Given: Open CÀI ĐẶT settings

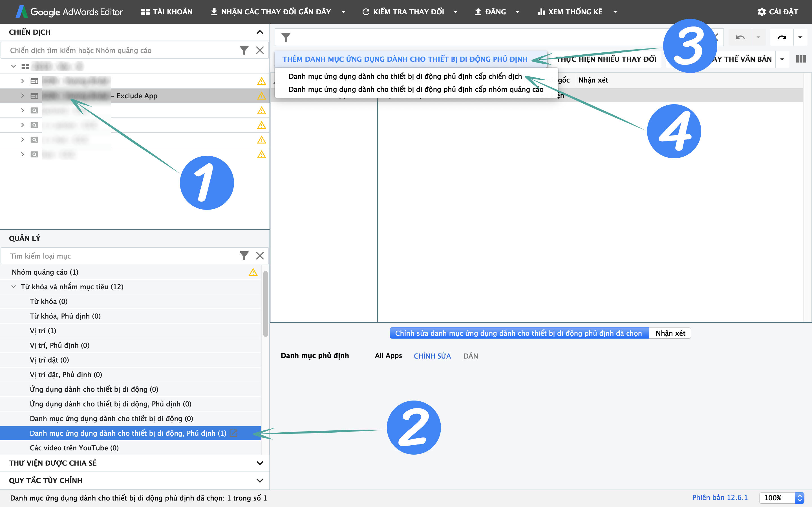Looking at the screenshot, I should point(777,12).
